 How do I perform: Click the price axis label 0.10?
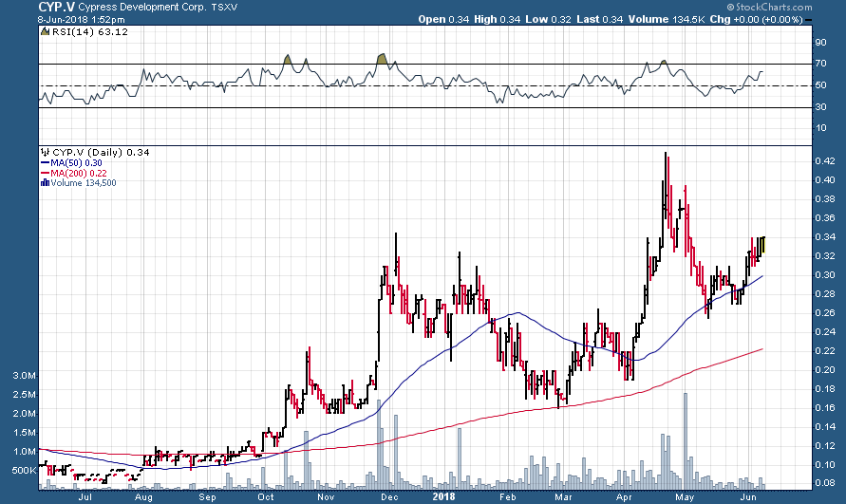[825, 464]
